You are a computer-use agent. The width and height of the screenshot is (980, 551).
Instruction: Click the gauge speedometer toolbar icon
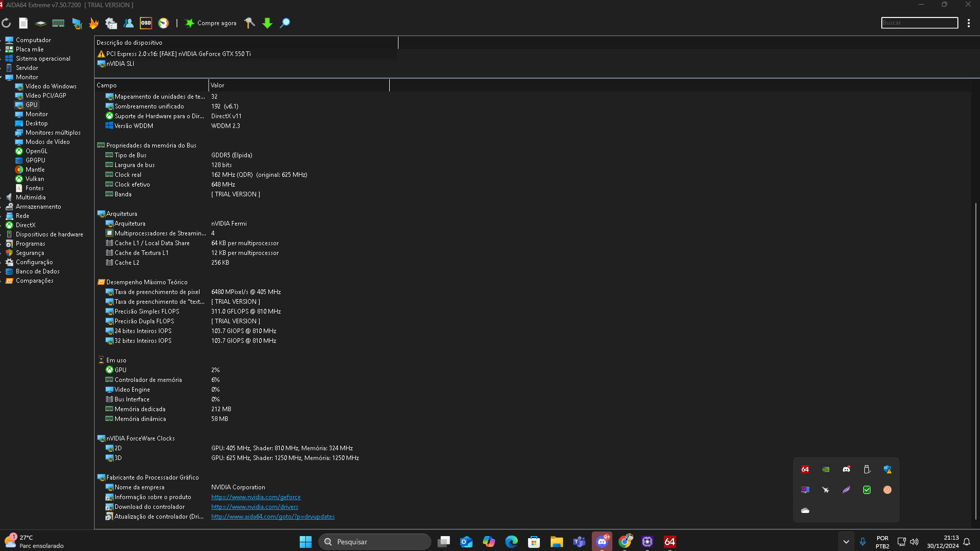(164, 23)
